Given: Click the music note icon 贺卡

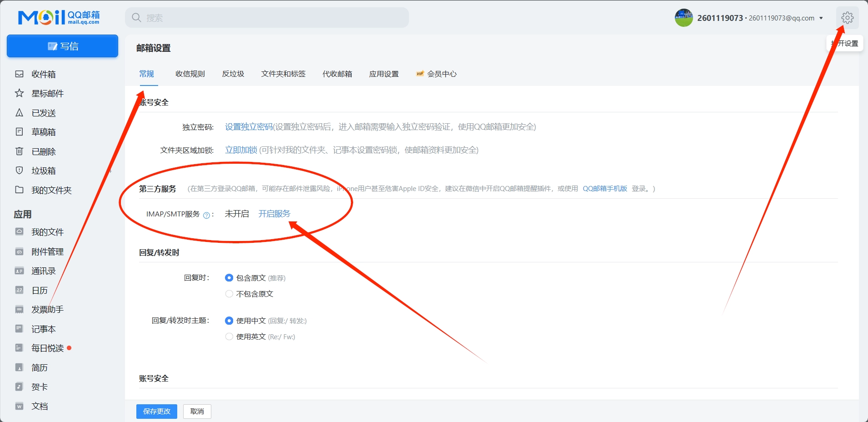Looking at the screenshot, I should (x=19, y=387).
